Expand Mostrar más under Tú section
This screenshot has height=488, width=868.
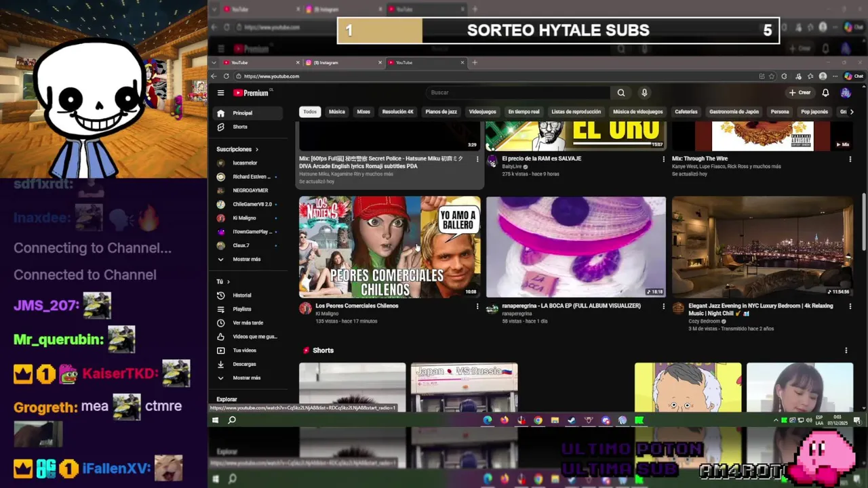pyautogui.click(x=246, y=378)
